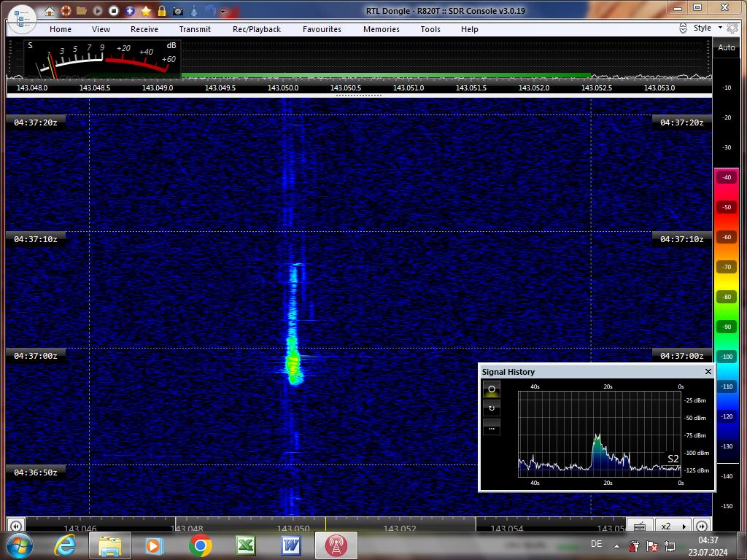Click the right 04:37:10z waterfall timestamp
The width and height of the screenshot is (747, 560).
pyautogui.click(x=682, y=239)
